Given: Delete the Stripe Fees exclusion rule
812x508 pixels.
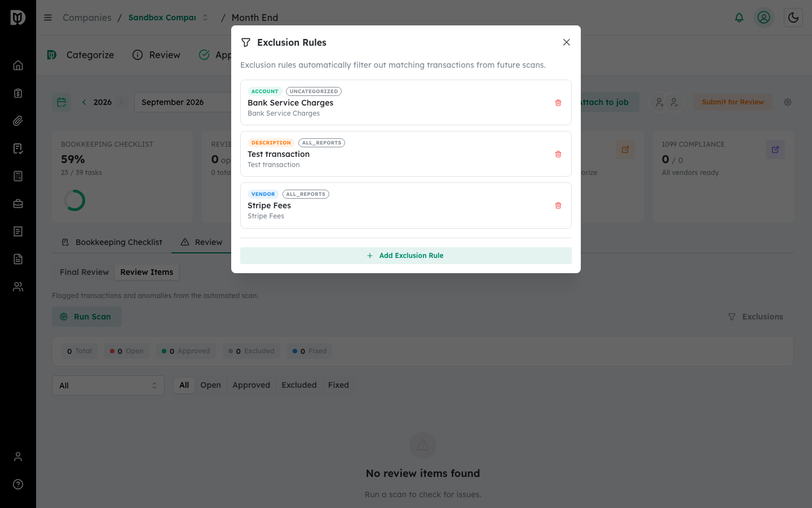Looking at the screenshot, I should pyautogui.click(x=558, y=205).
